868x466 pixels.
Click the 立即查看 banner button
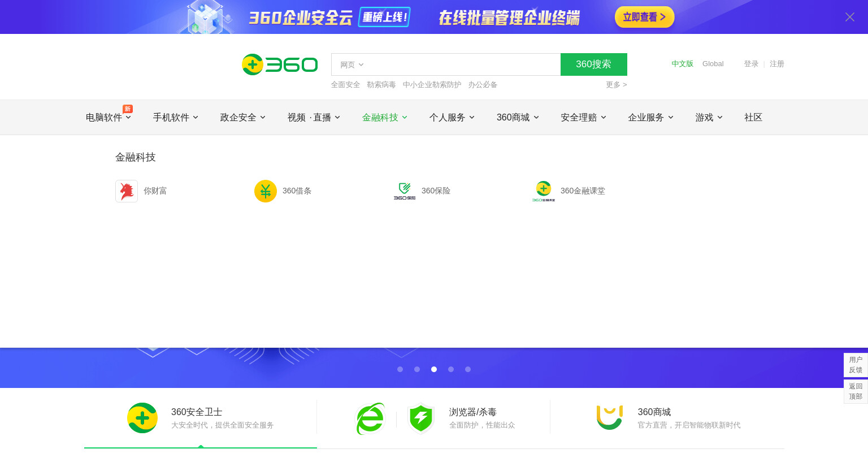click(x=645, y=17)
